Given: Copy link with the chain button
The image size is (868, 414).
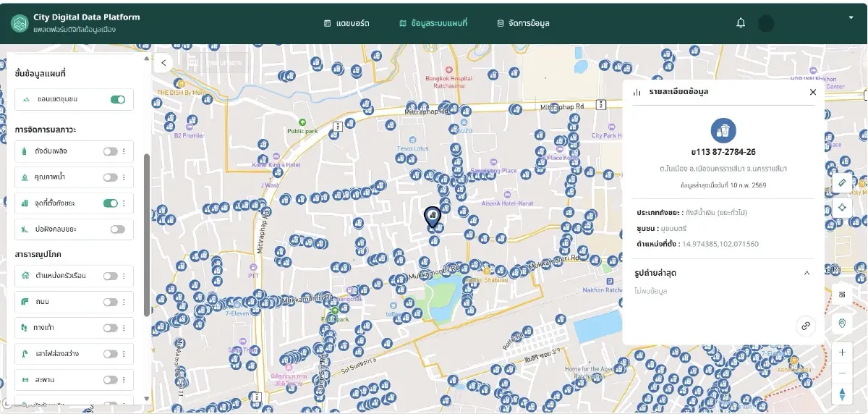Looking at the screenshot, I should pyautogui.click(x=805, y=326).
